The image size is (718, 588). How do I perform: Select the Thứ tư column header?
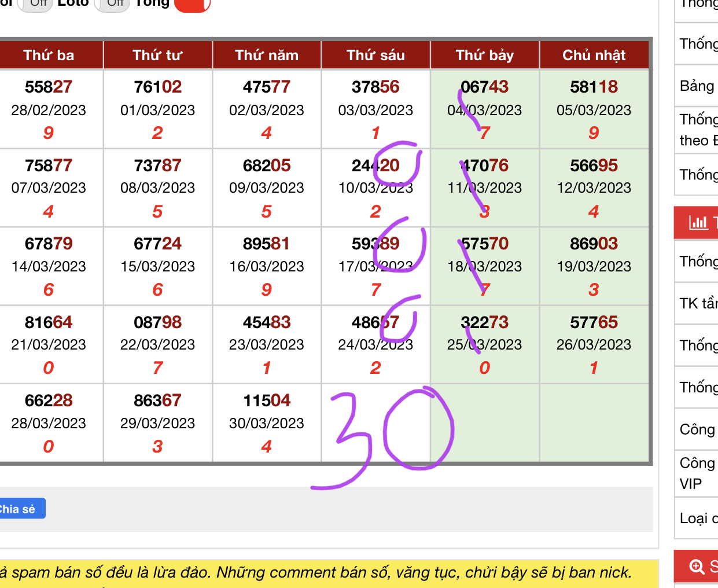click(157, 55)
